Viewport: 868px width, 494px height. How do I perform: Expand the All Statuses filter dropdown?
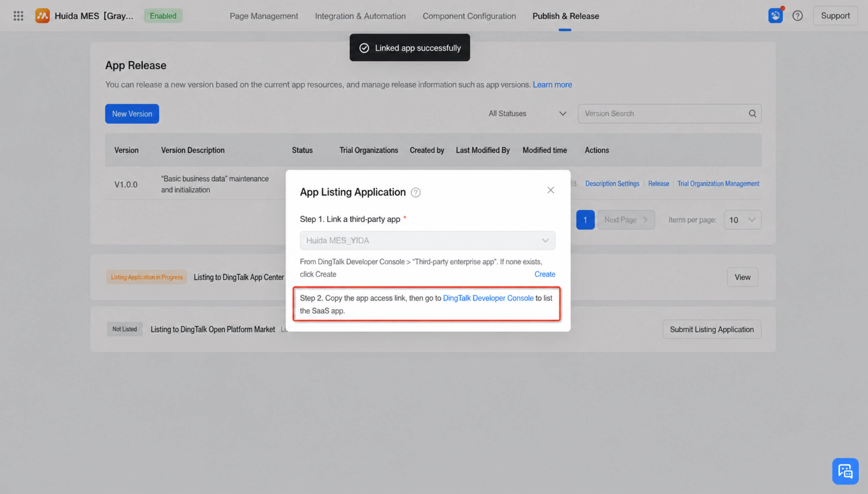coord(527,114)
